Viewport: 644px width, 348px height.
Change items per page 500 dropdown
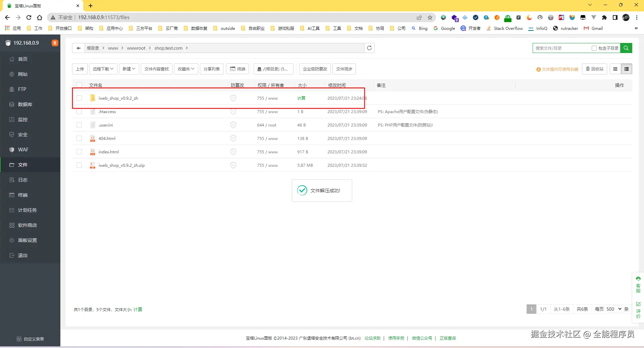click(x=613, y=309)
